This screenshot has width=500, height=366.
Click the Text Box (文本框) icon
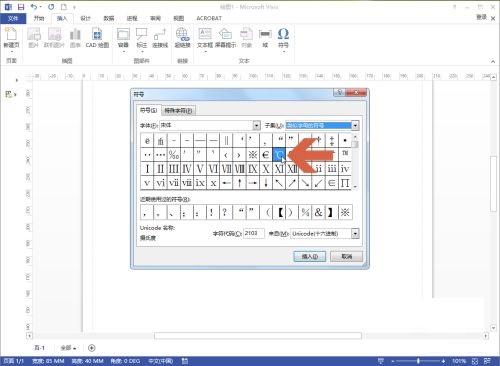(205, 34)
